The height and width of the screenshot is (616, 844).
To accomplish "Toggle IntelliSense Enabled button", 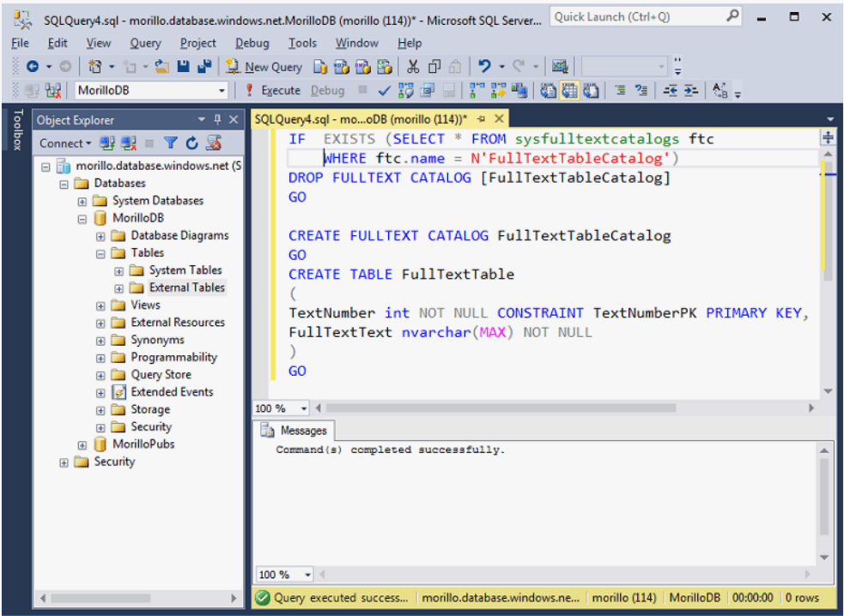I will click(449, 90).
